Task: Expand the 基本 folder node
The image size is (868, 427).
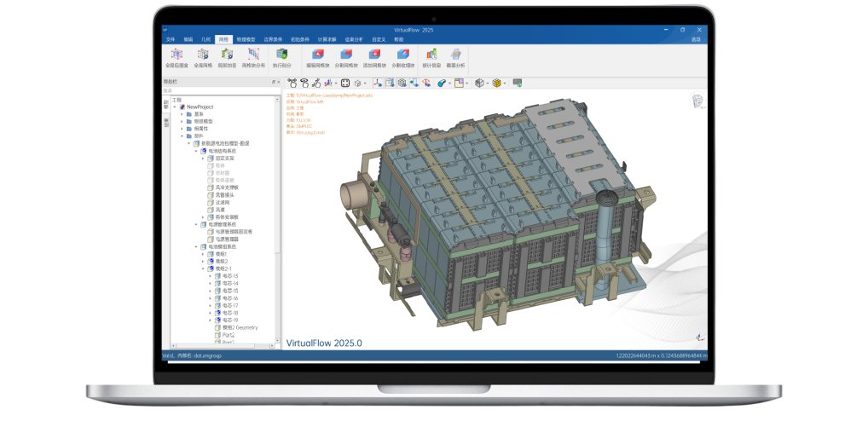Action: click(x=182, y=114)
